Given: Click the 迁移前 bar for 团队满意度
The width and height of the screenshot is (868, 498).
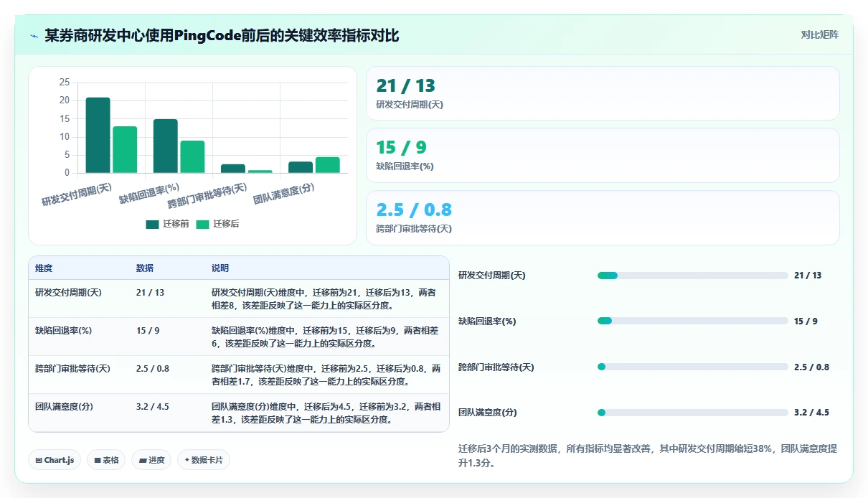Looking at the screenshot, I should tap(301, 167).
